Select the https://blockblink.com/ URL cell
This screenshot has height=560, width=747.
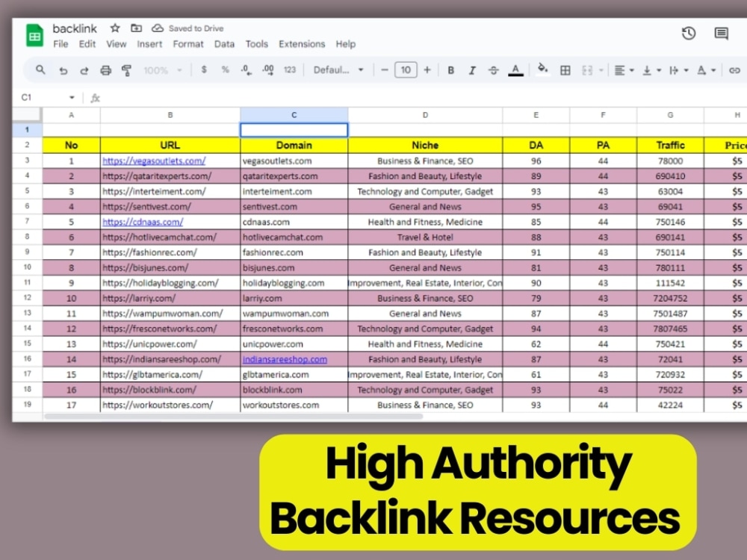(170, 390)
